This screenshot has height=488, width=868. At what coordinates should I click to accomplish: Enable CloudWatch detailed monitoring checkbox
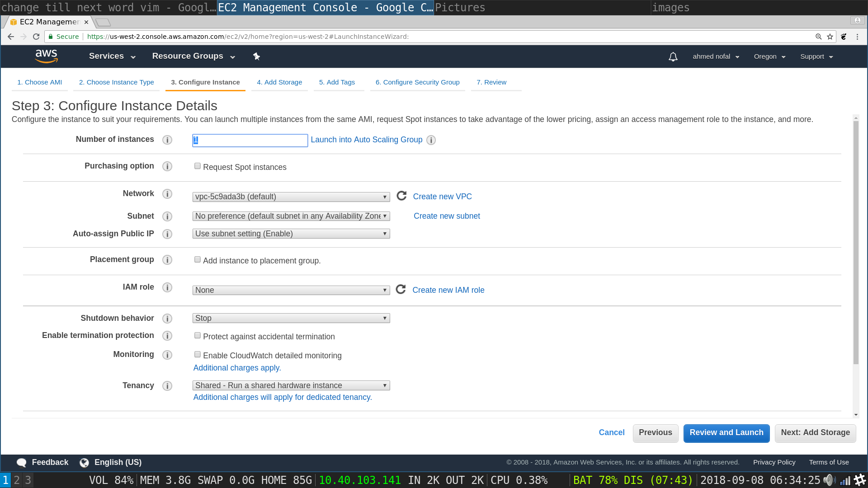[198, 354]
